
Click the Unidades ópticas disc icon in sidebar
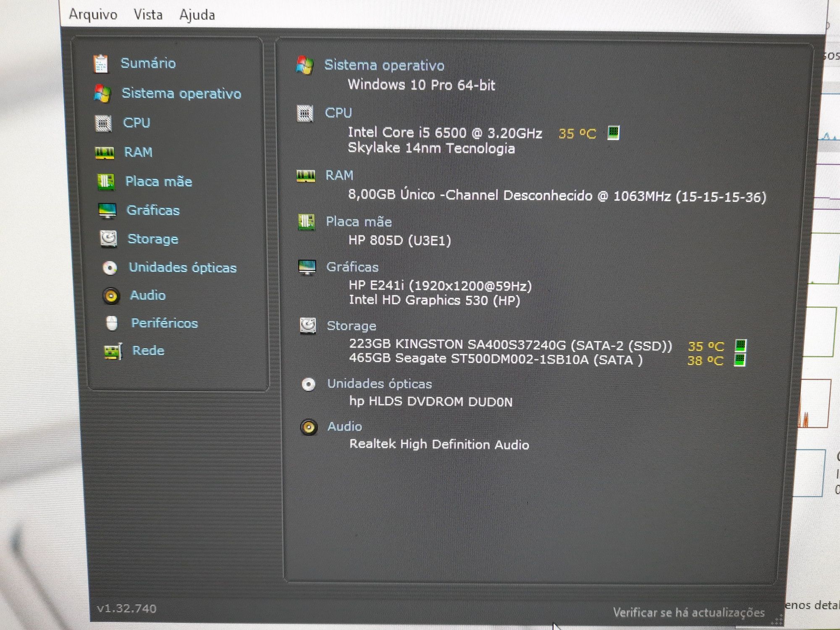[110, 268]
